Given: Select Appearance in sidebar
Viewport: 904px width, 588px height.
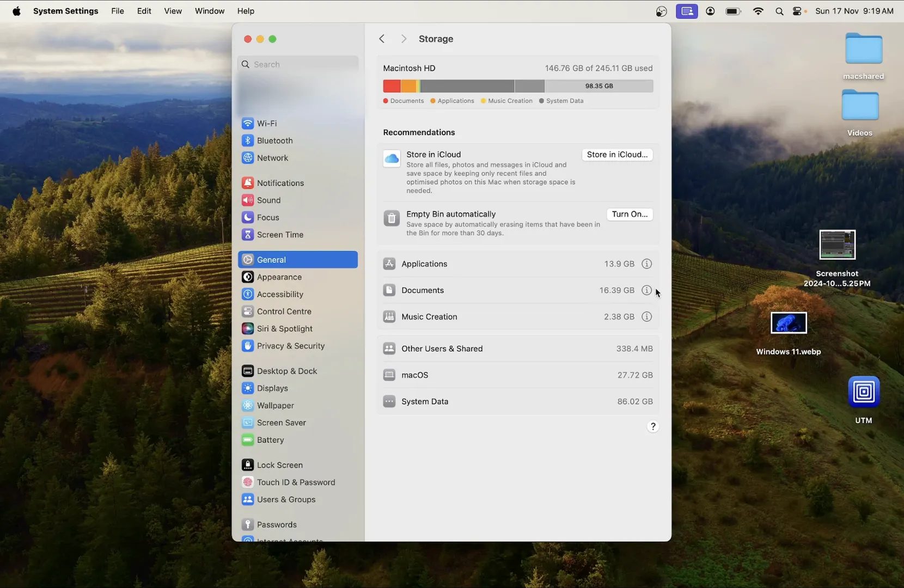Looking at the screenshot, I should click(x=297, y=277).
